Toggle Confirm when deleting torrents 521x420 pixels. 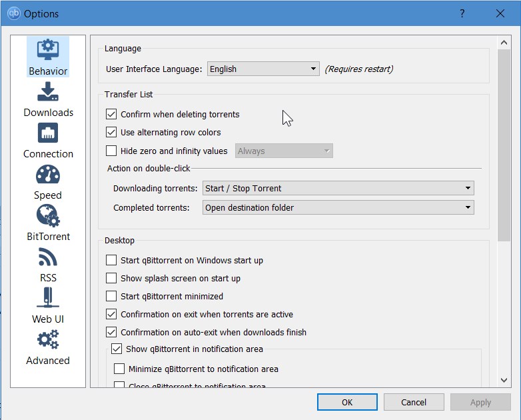tap(111, 115)
